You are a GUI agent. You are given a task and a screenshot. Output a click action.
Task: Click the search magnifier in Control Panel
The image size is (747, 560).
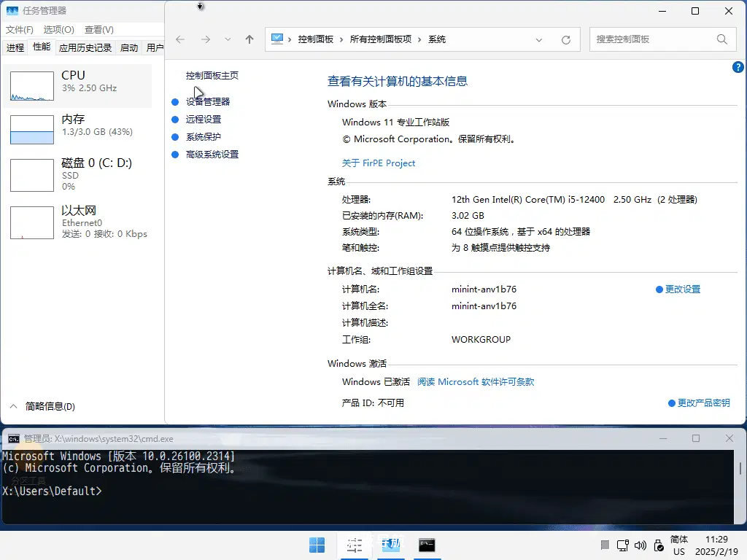[x=722, y=39]
